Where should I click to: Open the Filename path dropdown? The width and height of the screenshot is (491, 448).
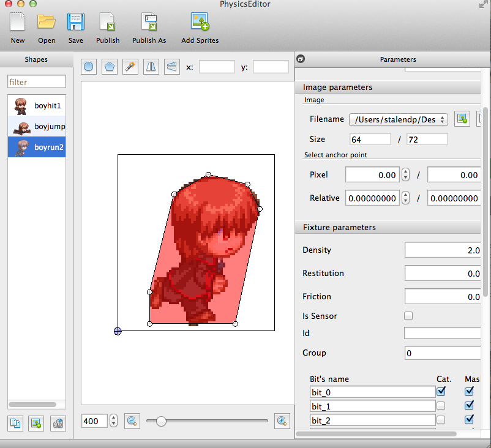[x=399, y=119]
